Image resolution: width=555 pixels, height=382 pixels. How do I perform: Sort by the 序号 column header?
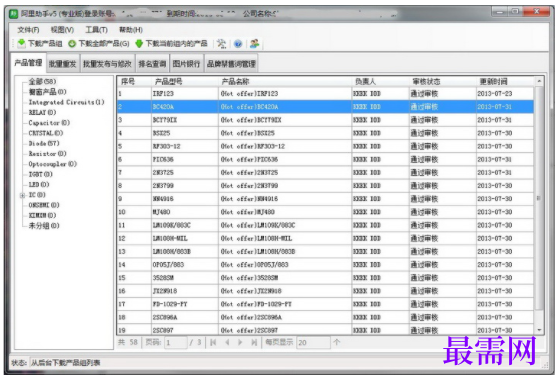pos(134,81)
